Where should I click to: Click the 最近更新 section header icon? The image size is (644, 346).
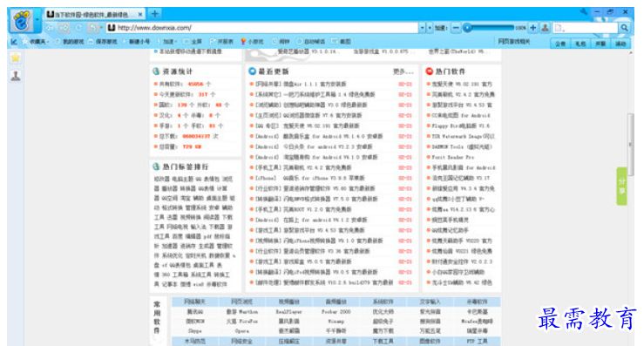coord(252,71)
